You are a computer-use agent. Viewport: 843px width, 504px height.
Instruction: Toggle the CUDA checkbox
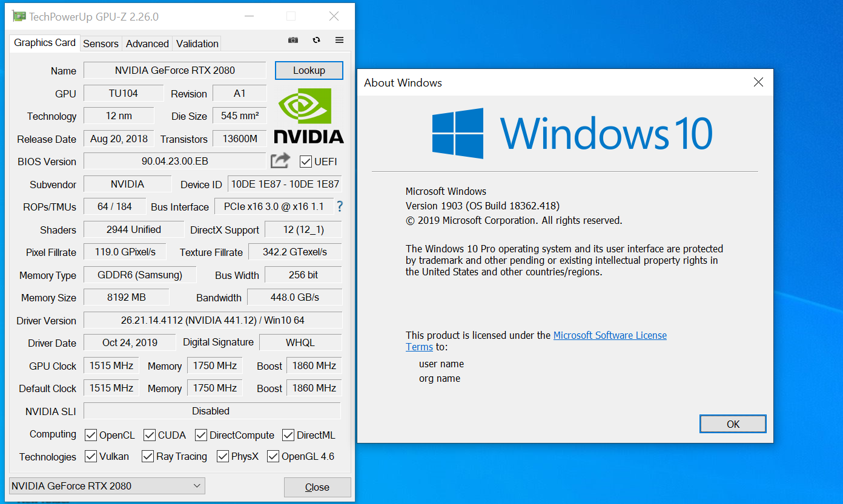(x=150, y=435)
